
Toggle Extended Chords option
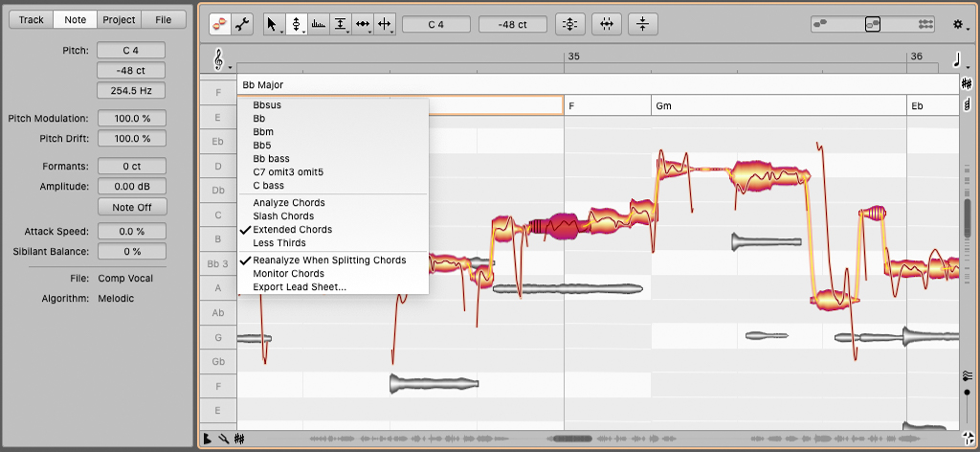(292, 230)
